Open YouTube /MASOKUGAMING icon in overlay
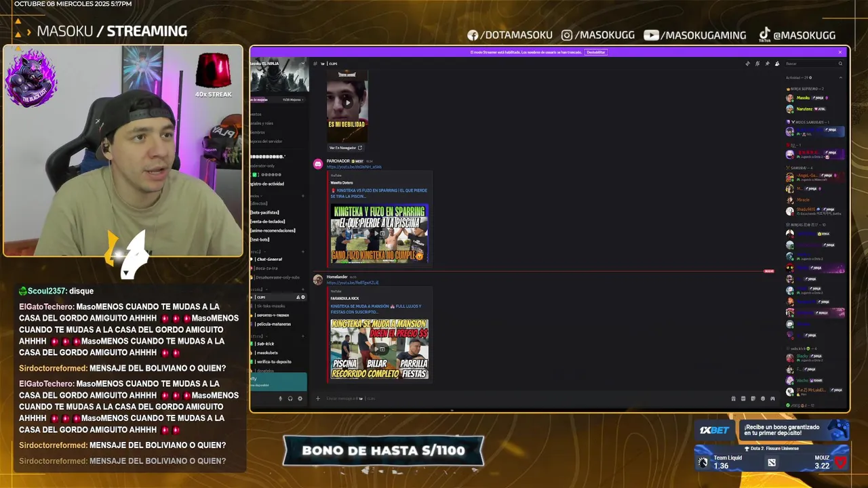Viewport: 868px width, 488px height. pos(652,35)
